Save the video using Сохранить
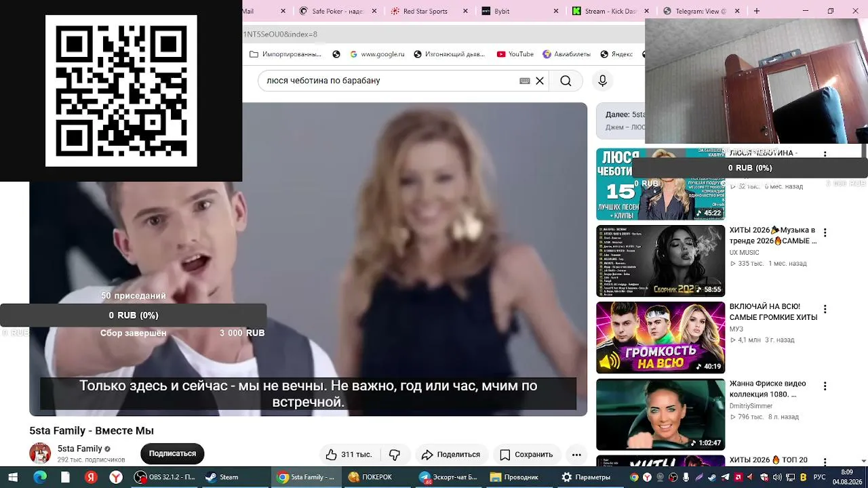The image size is (868, 488). [x=526, y=454]
